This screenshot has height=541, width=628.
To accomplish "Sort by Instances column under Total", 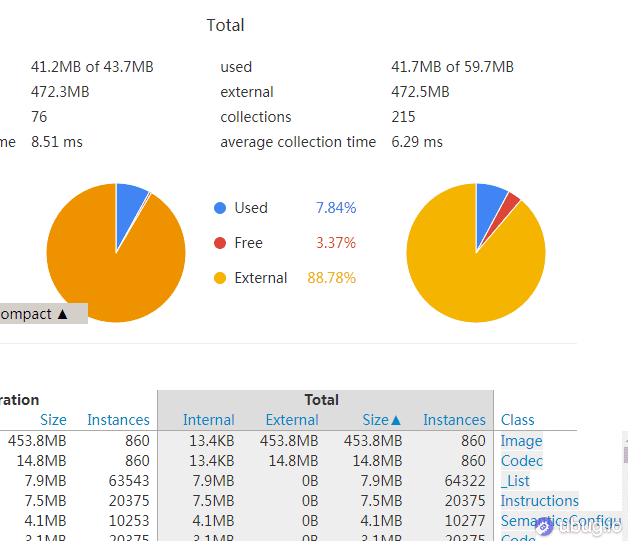I will (x=454, y=420).
